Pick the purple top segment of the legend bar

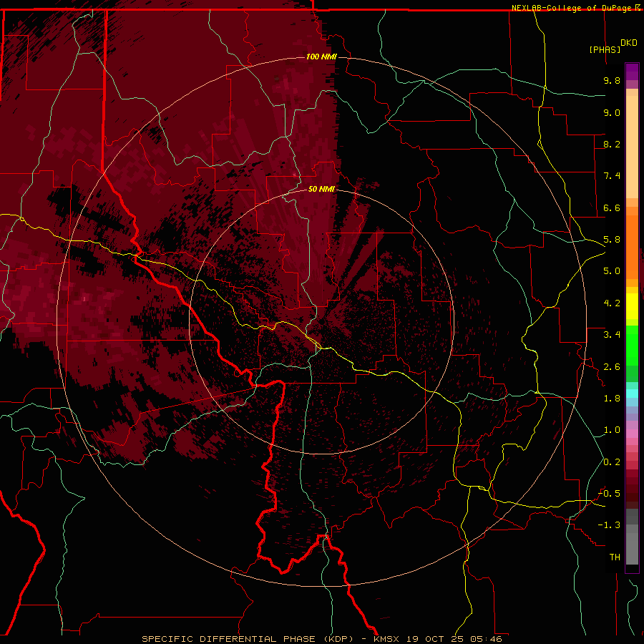click(632, 72)
